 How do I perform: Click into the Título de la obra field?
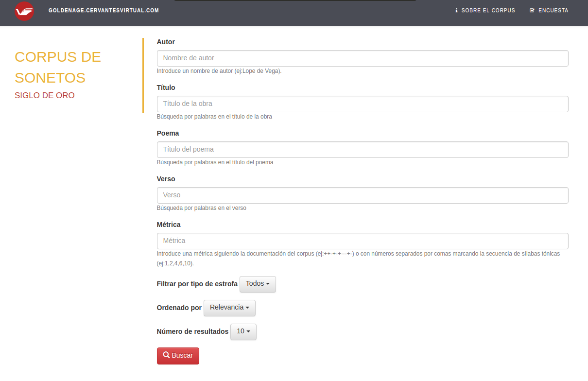(363, 104)
